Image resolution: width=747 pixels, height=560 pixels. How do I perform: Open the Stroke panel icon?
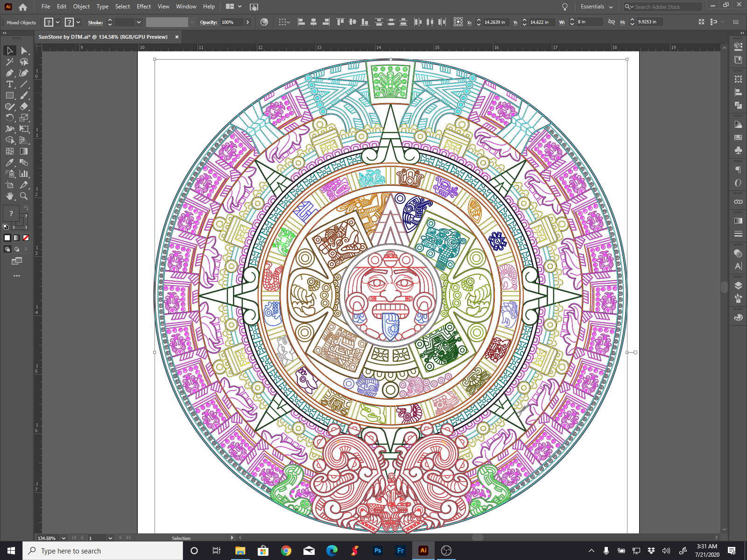[738, 234]
